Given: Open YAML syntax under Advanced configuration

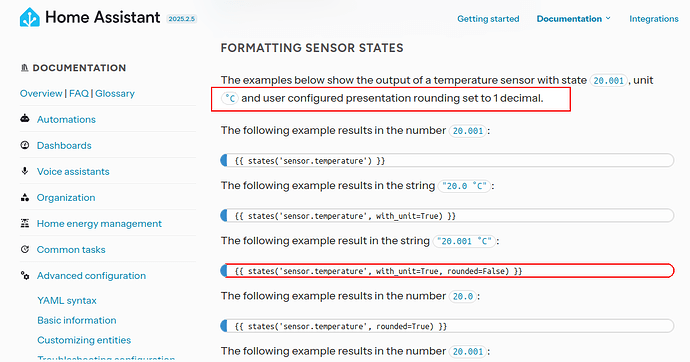Looking at the screenshot, I should pyautogui.click(x=67, y=300).
